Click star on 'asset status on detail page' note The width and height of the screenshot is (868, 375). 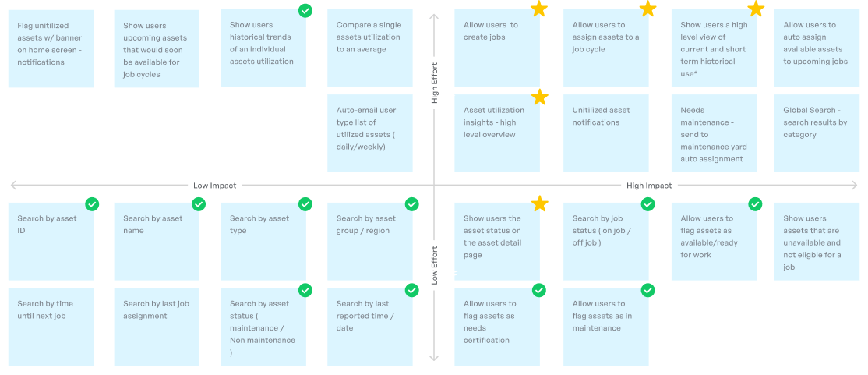point(539,204)
